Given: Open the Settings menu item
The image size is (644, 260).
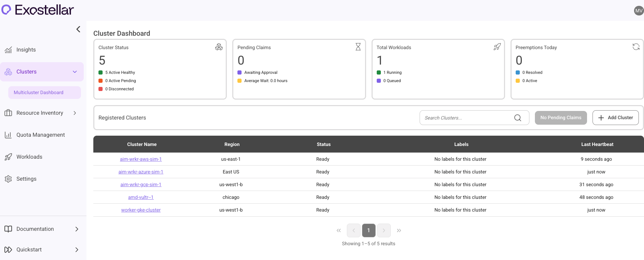Looking at the screenshot, I should 26,179.
